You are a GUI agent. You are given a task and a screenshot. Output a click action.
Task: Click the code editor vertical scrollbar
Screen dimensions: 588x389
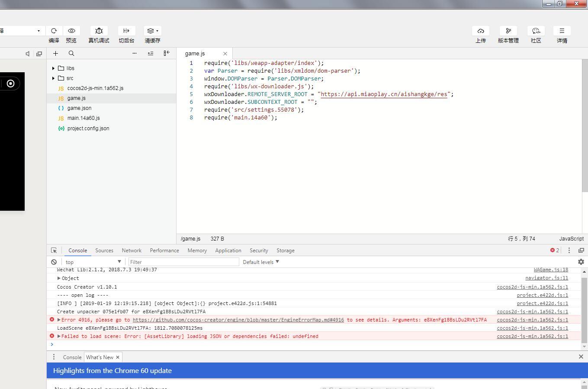(x=585, y=126)
